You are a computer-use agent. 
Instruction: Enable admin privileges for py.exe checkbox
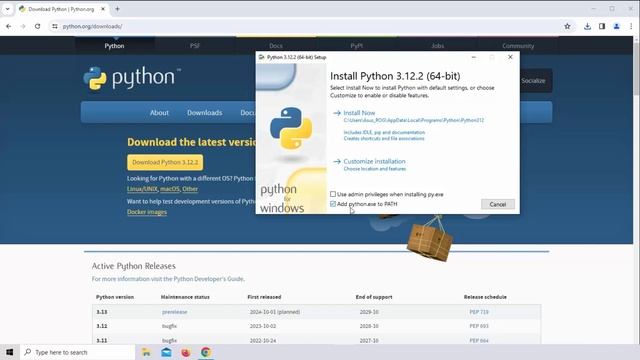(x=333, y=194)
